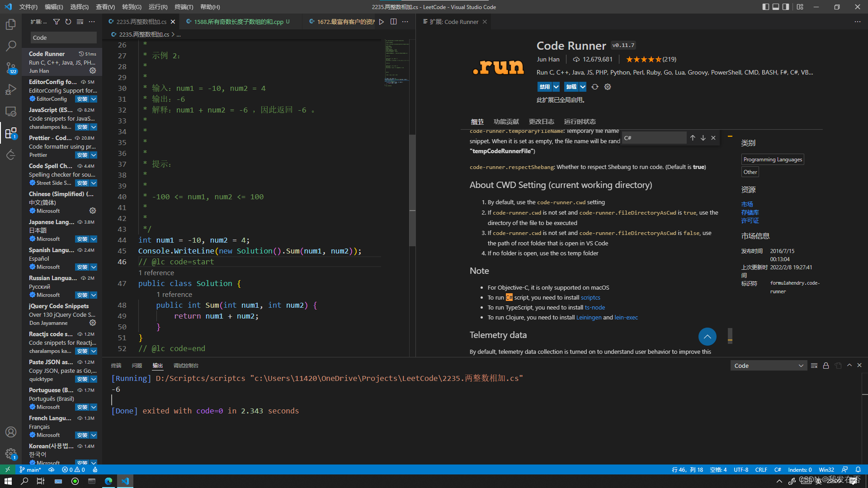
Task: Expand Code Spell Checker install dropdown
Action: 94,183
